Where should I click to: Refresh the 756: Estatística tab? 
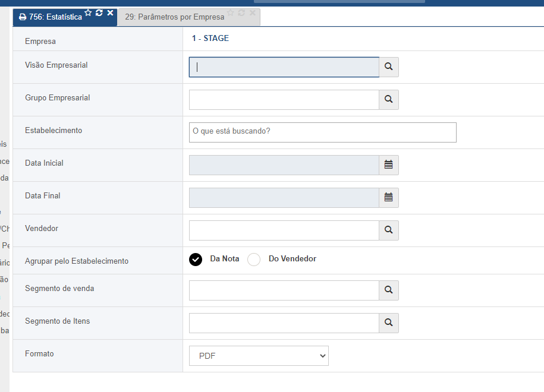(99, 13)
